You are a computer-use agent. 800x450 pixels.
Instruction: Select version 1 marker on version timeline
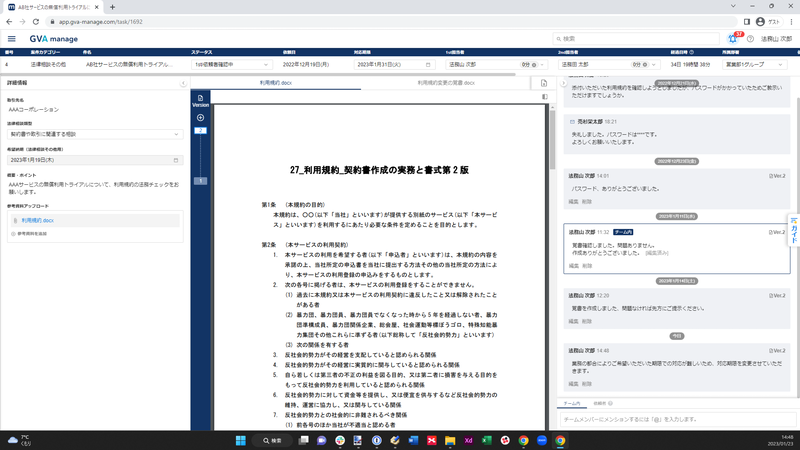(x=200, y=181)
